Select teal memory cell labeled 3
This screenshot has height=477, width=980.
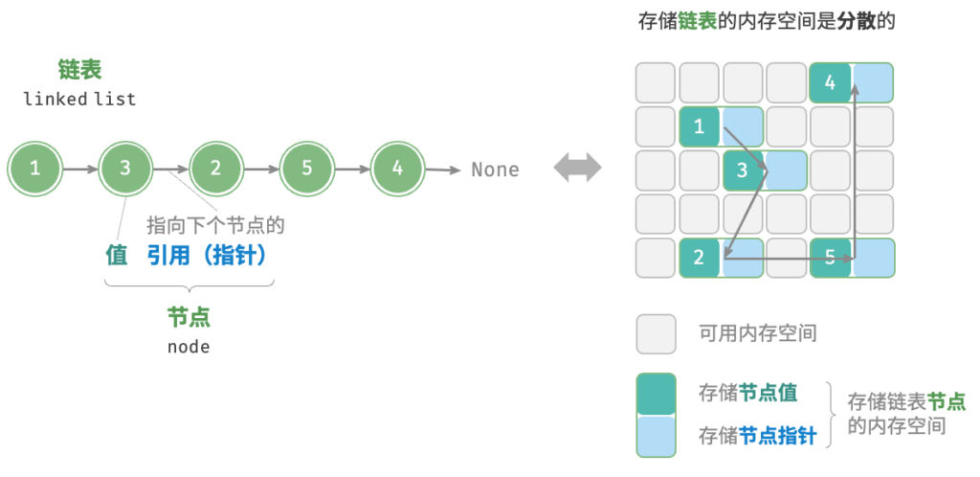(x=743, y=170)
